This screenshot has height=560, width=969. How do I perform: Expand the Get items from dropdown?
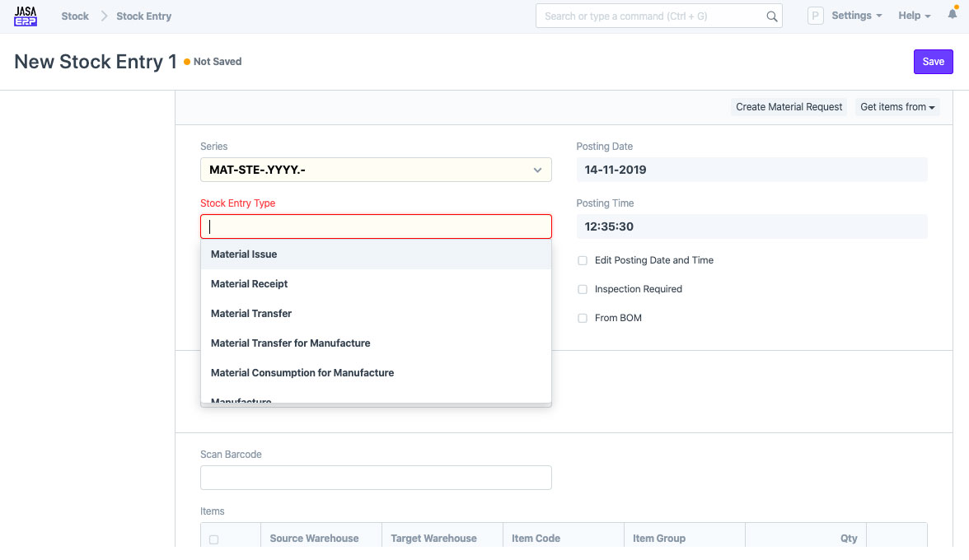[x=897, y=107]
